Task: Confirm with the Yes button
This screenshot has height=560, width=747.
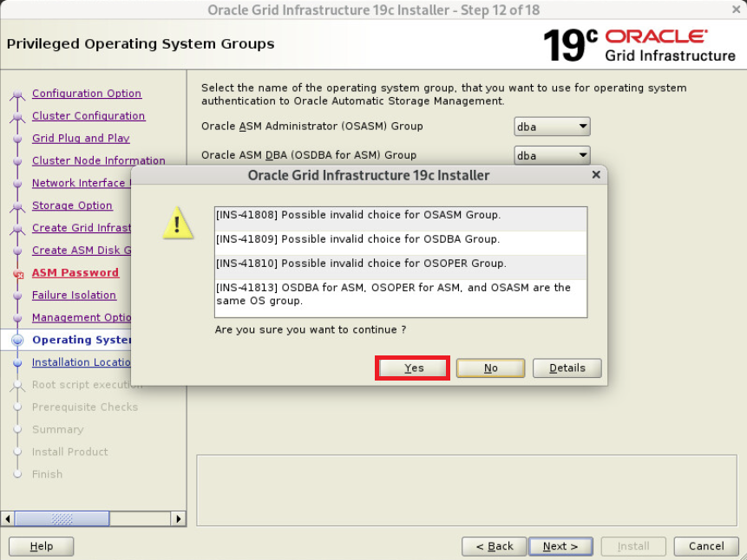Action: click(413, 368)
